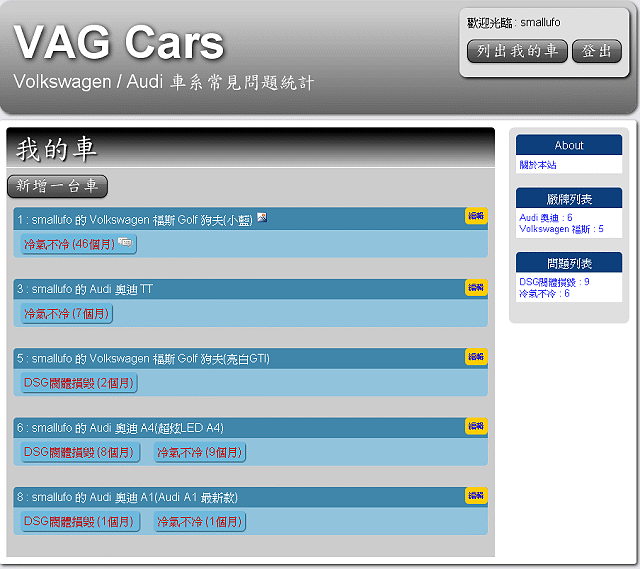The height and width of the screenshot is (569, 640).
Task: Open the DSG閥體損毀 : 9 problem link
Action: [x=554, y=282]
